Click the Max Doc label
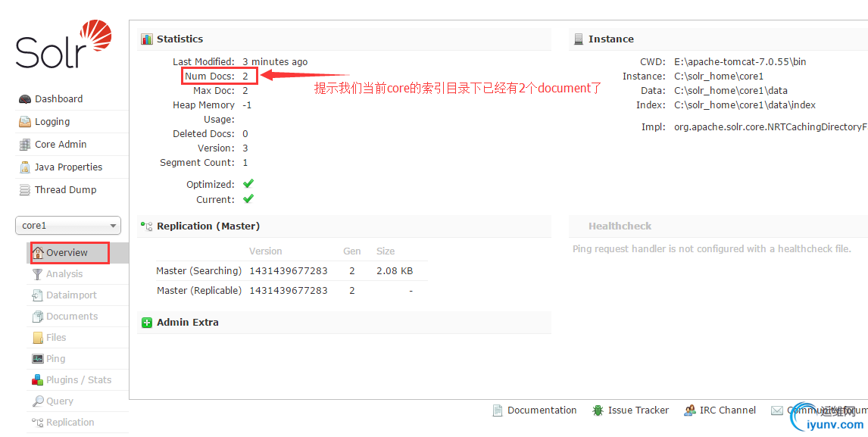This screenshot has height=437, width=868. click(214, 91)
